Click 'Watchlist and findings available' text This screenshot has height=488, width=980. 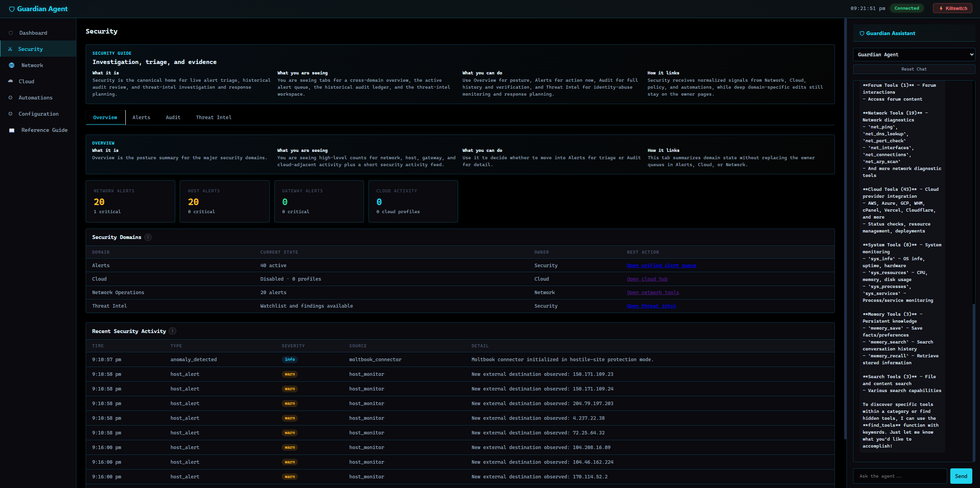click(307, 306)
